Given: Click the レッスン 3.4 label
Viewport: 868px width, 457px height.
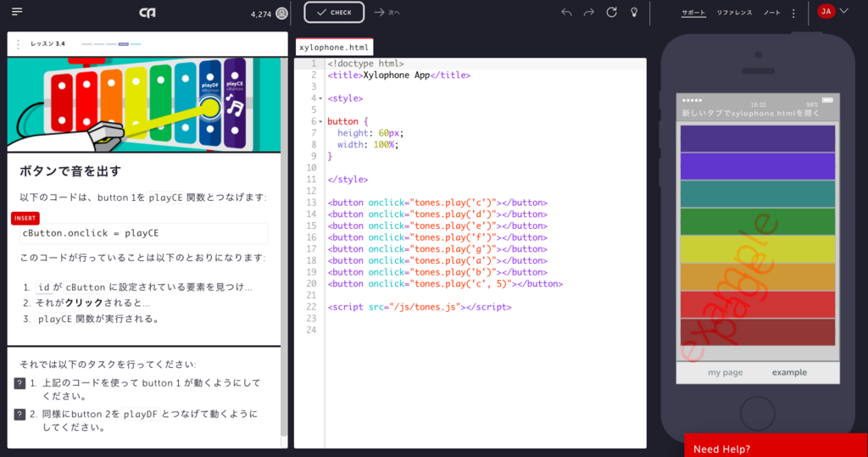Looking at the screenshot, I should [47, 44].
